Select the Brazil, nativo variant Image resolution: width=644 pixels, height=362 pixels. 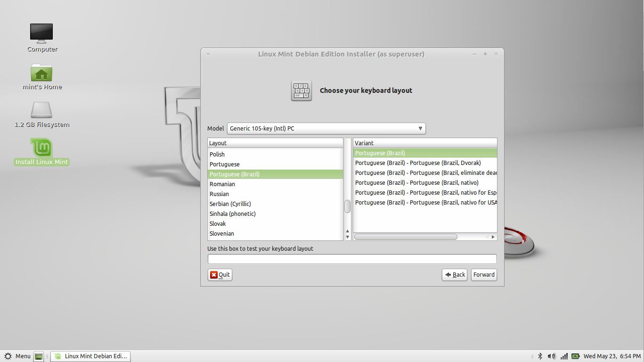click(x=425, y=183)
